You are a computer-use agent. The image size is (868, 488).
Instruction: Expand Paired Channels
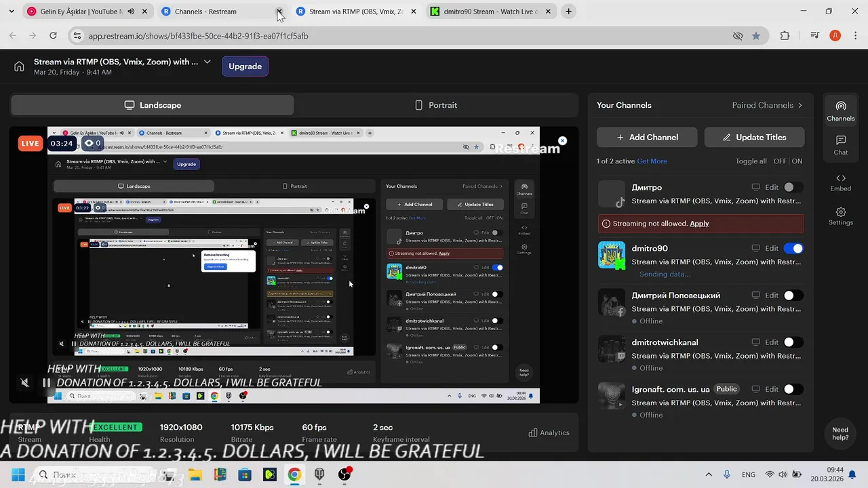768,105
